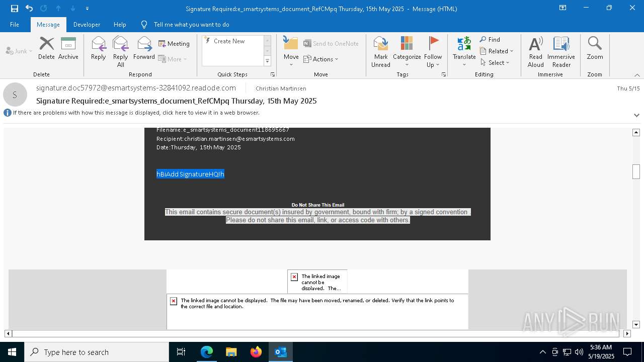Click the horizontal scrollbar left arrow
This screenshot has width=644, height=362.
point(8,333)
